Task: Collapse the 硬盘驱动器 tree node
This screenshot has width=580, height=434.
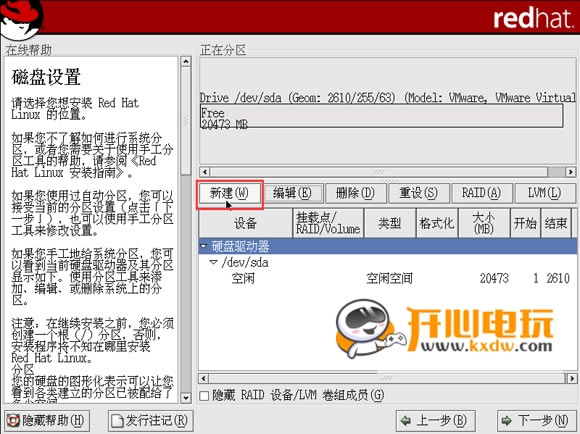Action: [203, 246]
